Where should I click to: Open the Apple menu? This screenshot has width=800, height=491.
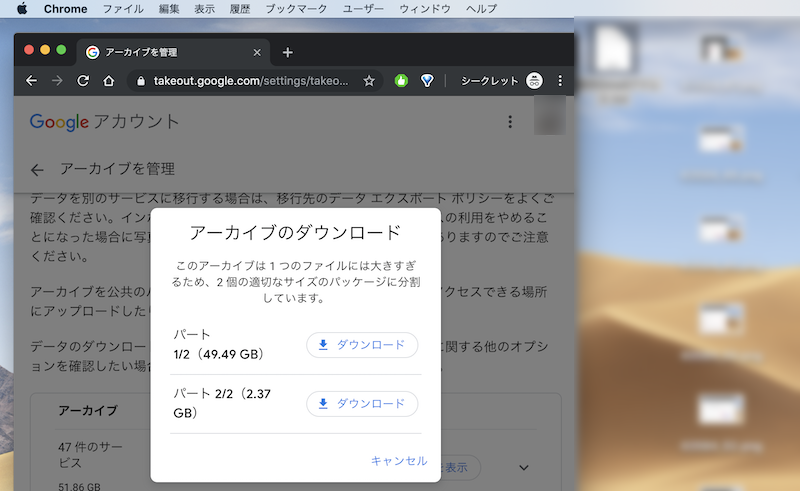coord(21,8)
